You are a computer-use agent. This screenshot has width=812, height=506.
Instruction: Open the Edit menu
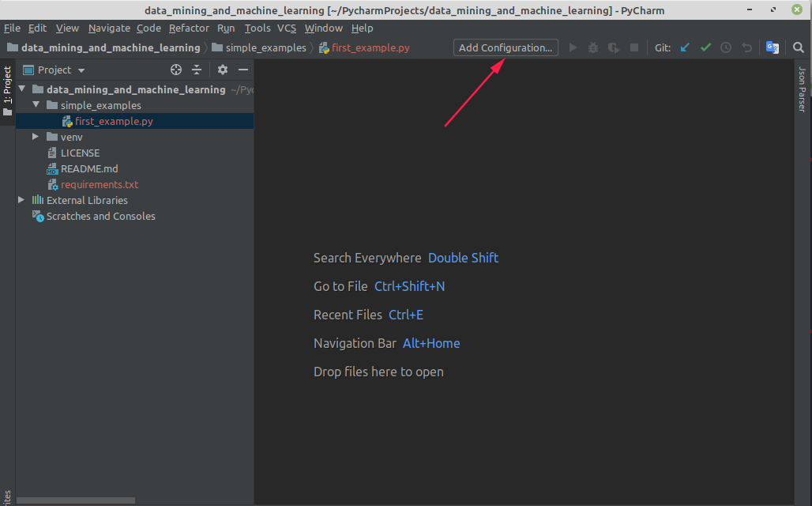tap(37, 28)
